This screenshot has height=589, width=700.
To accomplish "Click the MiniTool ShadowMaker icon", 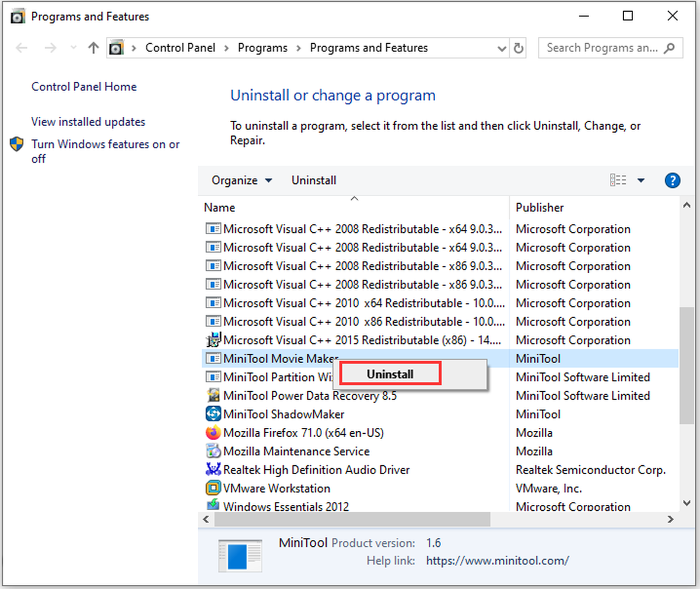I will coord(213,414).
